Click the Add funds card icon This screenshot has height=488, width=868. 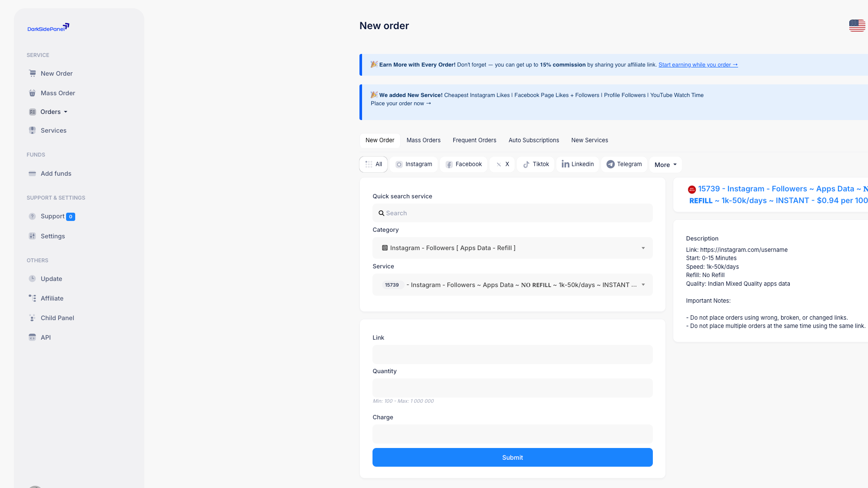(x=32, y=174)
